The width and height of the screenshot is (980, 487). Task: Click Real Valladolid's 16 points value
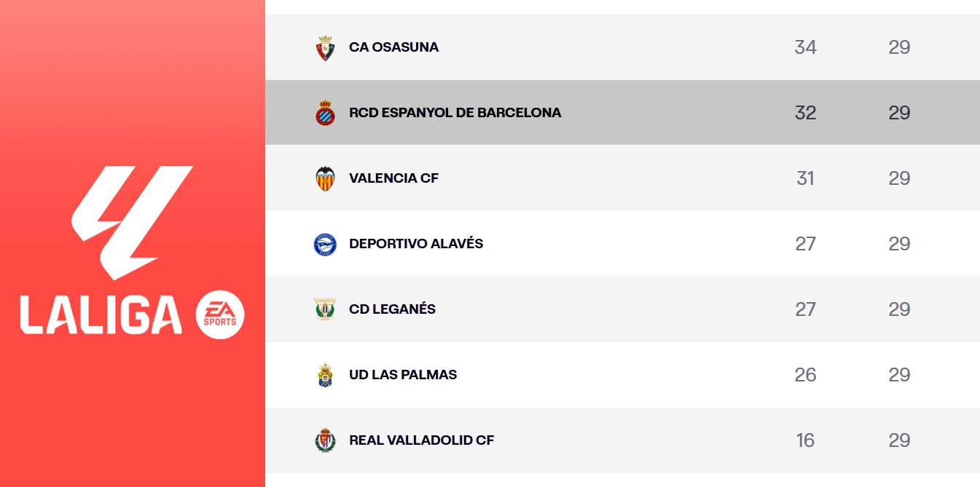click(x=805, y=440)
